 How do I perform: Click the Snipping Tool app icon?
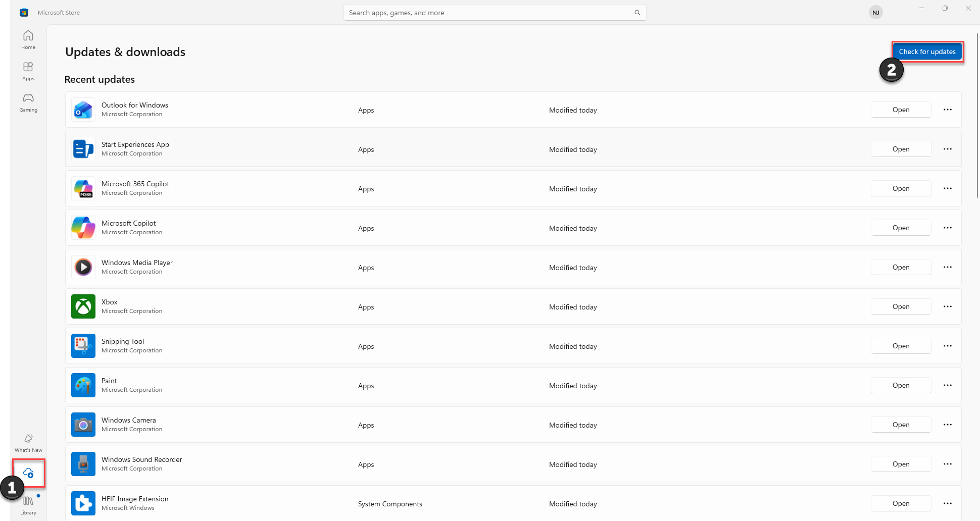(83, 346)
